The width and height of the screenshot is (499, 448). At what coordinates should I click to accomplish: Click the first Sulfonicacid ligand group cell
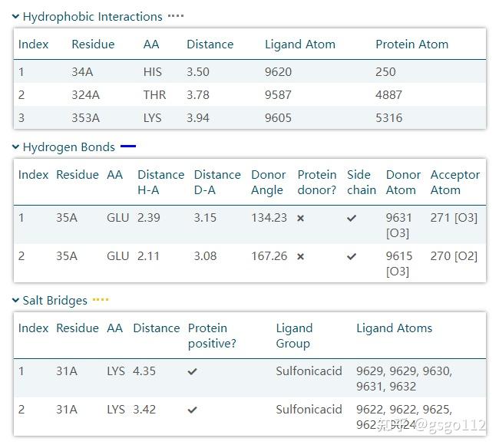point(309,371)
